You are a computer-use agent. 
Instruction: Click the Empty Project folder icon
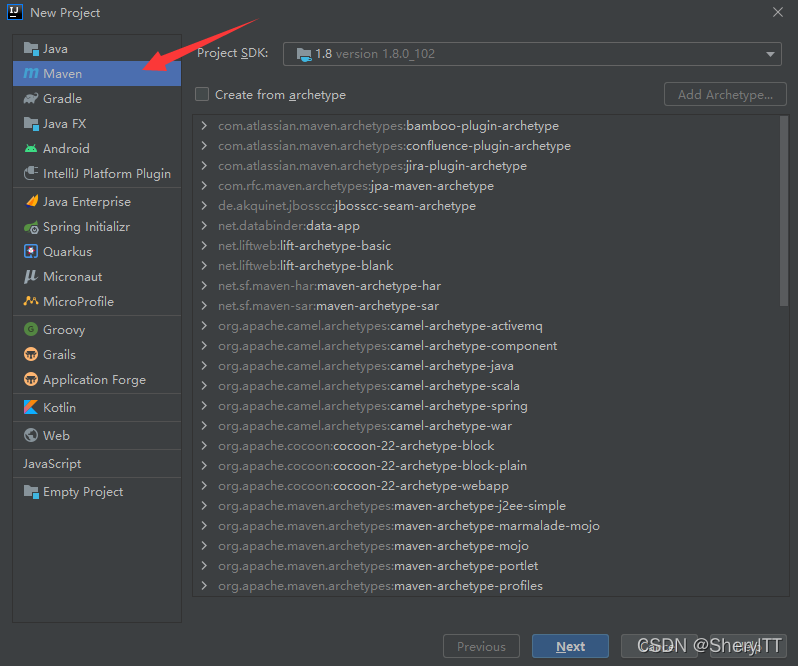(31, 492)
